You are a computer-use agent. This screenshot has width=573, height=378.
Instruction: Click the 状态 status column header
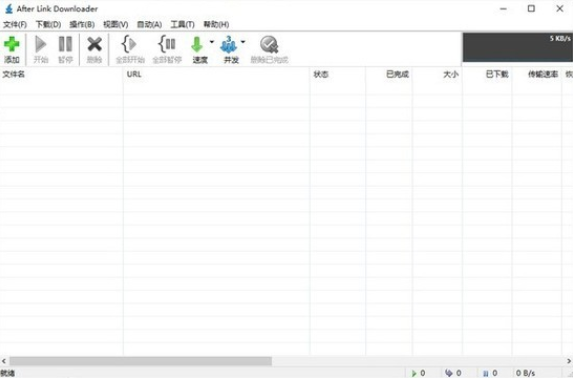pyautogui.click(x=338, y=74)
